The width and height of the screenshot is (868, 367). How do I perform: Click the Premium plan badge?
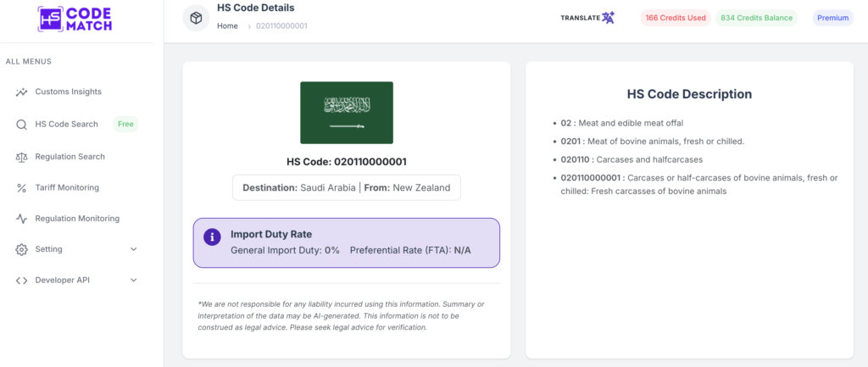point(832,18)
